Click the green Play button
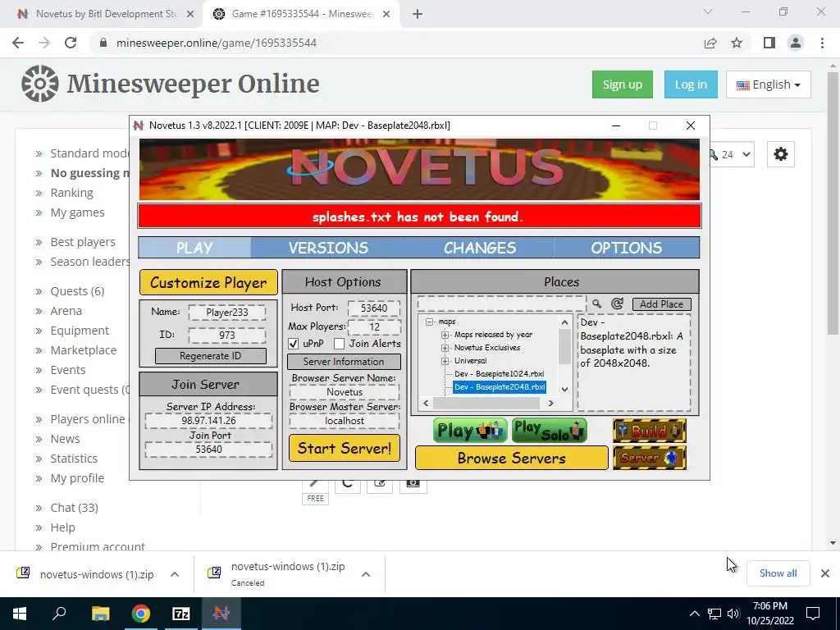This screenshot has width=840, height=630. coord(470,431)
